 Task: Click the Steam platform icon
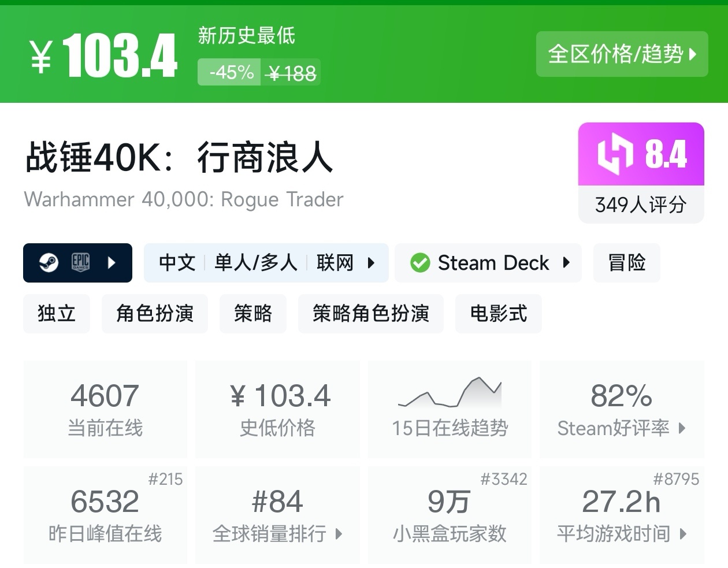(x=49, y=263)
